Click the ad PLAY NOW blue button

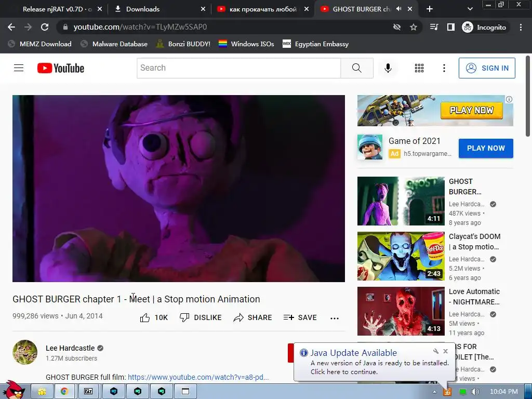(x=486, y=148)
